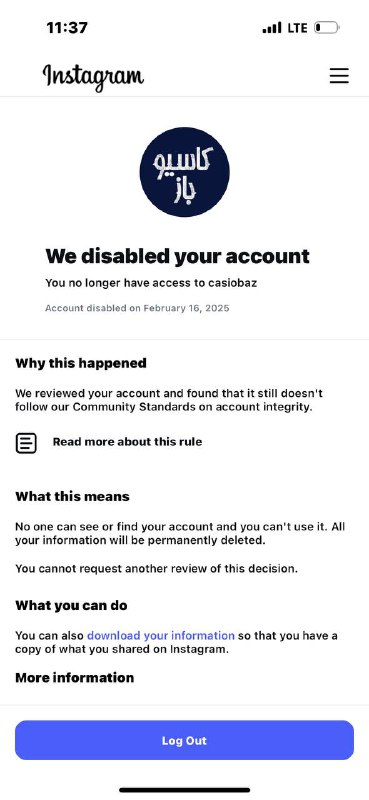
Task: Tap the battery status icon
Action: click(327, 28)
